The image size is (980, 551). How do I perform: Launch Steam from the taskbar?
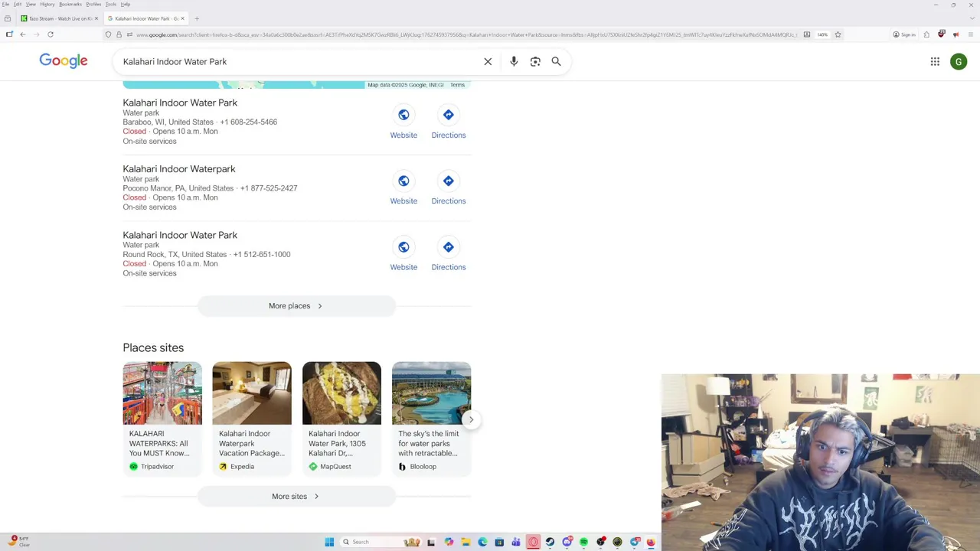550,542
